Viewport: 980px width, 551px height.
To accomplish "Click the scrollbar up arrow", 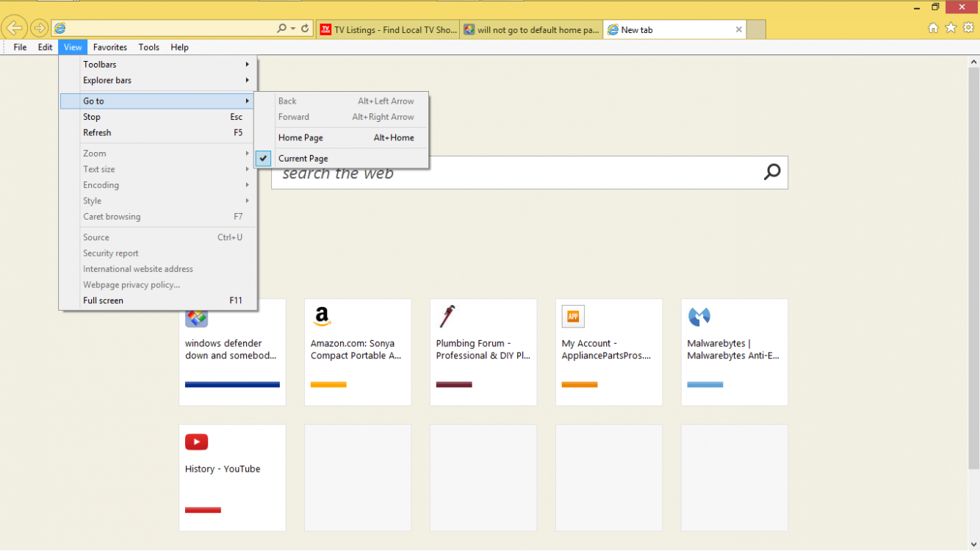I will pos(974,62).
